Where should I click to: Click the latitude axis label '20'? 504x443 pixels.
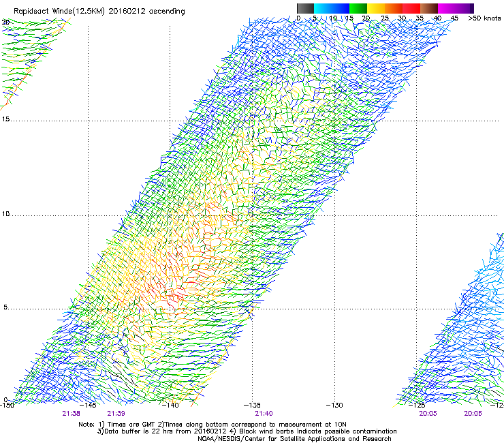click(x=5, y=22)
